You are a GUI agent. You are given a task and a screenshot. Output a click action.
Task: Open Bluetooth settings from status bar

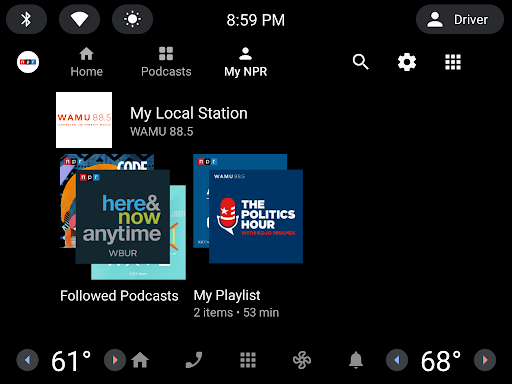tap(26, 19)
